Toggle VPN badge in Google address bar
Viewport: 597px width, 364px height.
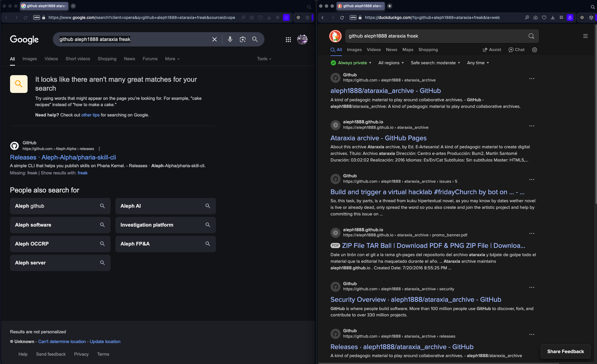(36, 17)
